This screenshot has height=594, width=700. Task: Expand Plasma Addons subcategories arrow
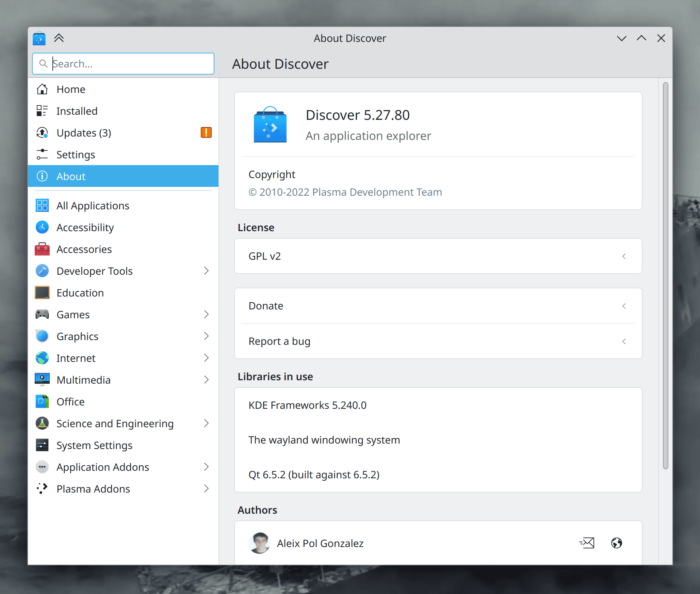(x=206, y=489)
